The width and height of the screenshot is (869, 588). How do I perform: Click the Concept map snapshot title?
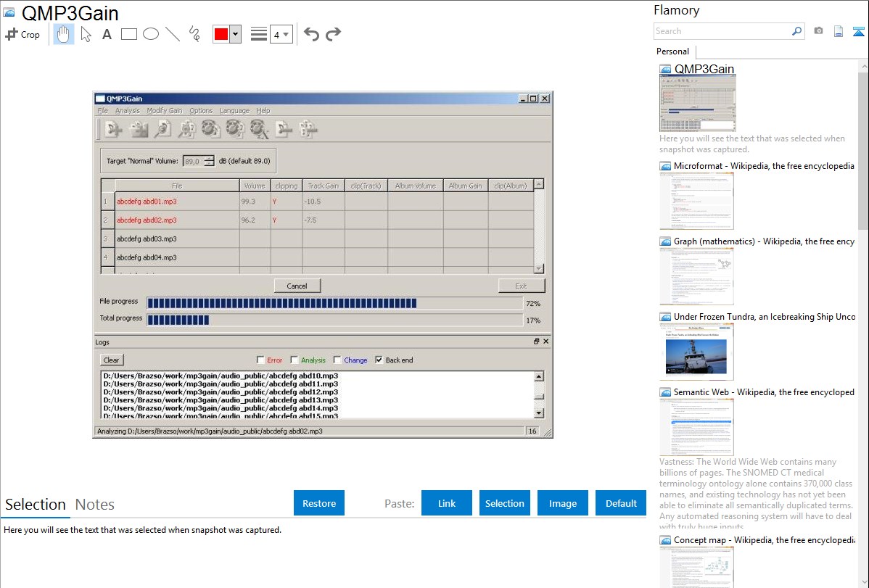(765, 540)
